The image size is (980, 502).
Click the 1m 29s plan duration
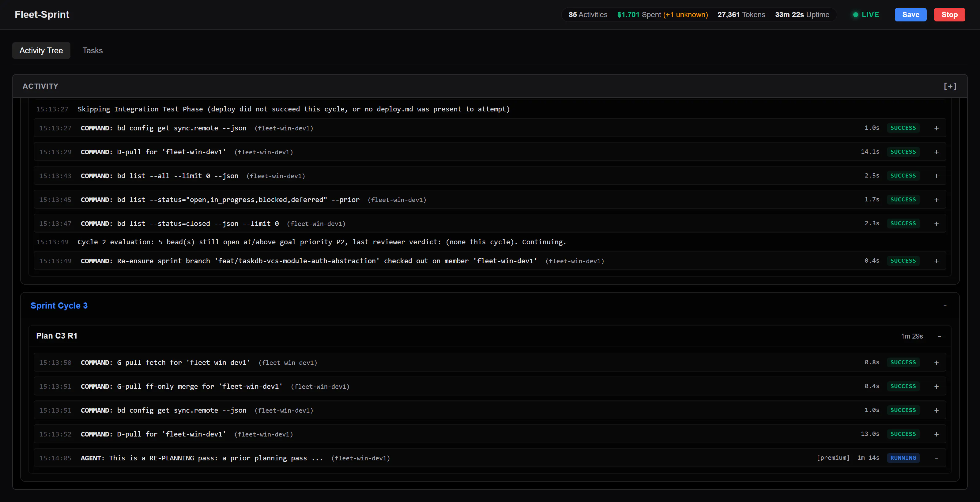point(911,336)
